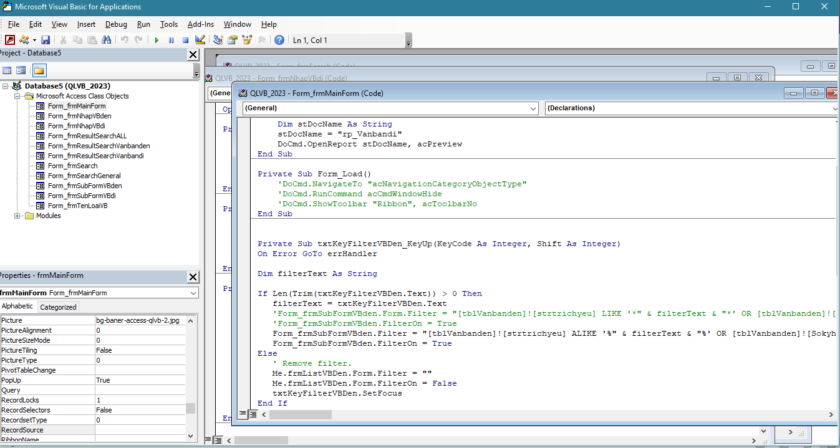Click the View Code icon in Project pane
This screenshot has height=448, width=840.
(7, 71)
